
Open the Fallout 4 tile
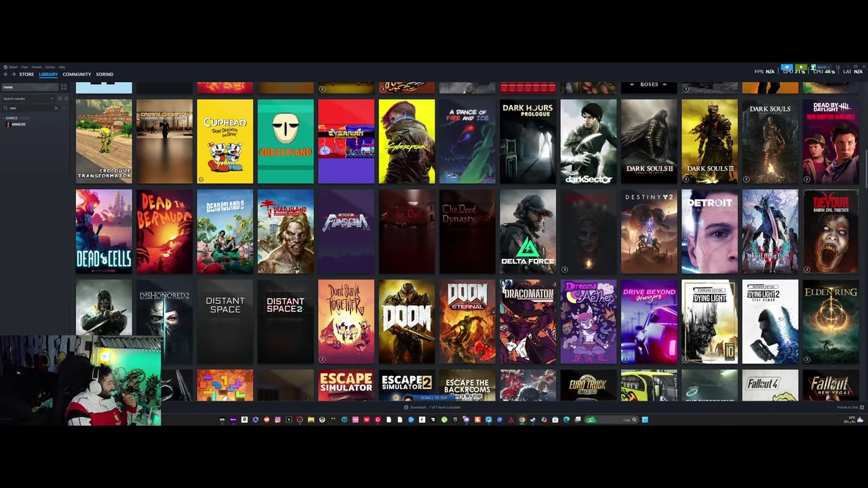pyautogui.click(x=770, y=385)
